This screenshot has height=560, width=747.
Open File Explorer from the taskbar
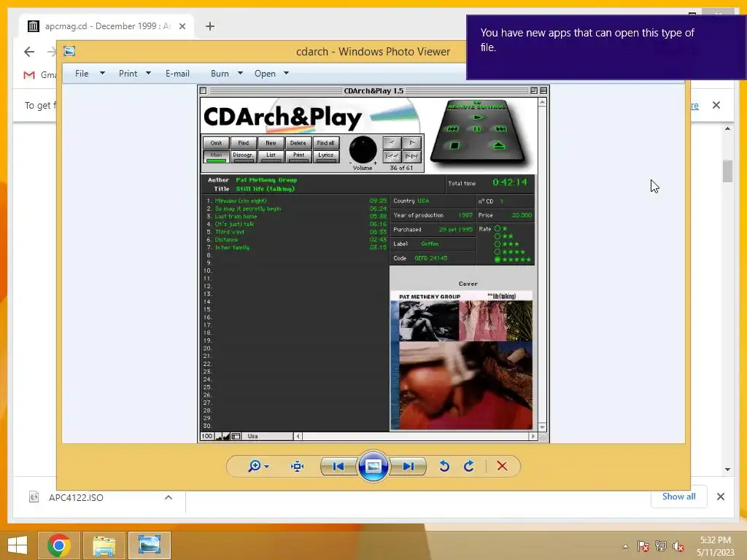coord(104,545)
